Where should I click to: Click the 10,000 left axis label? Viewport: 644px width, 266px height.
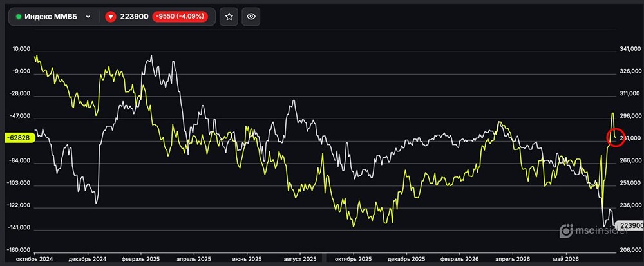point(22,49)
